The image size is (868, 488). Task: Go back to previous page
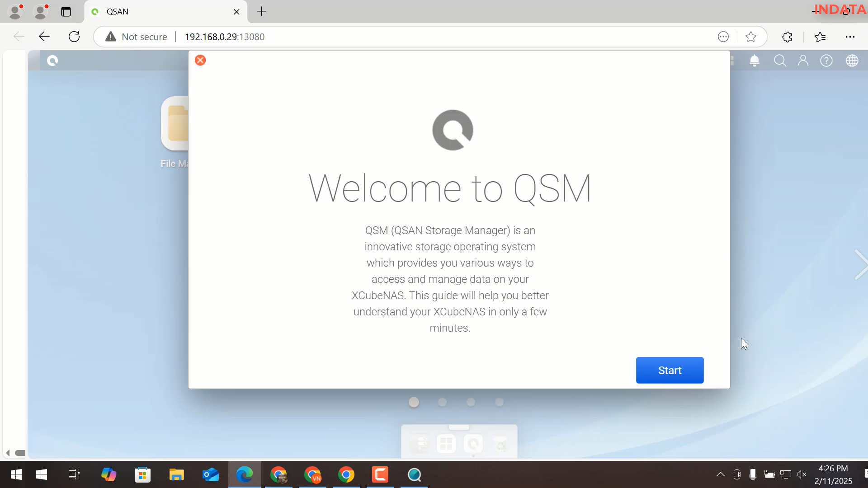click(44, 37)
